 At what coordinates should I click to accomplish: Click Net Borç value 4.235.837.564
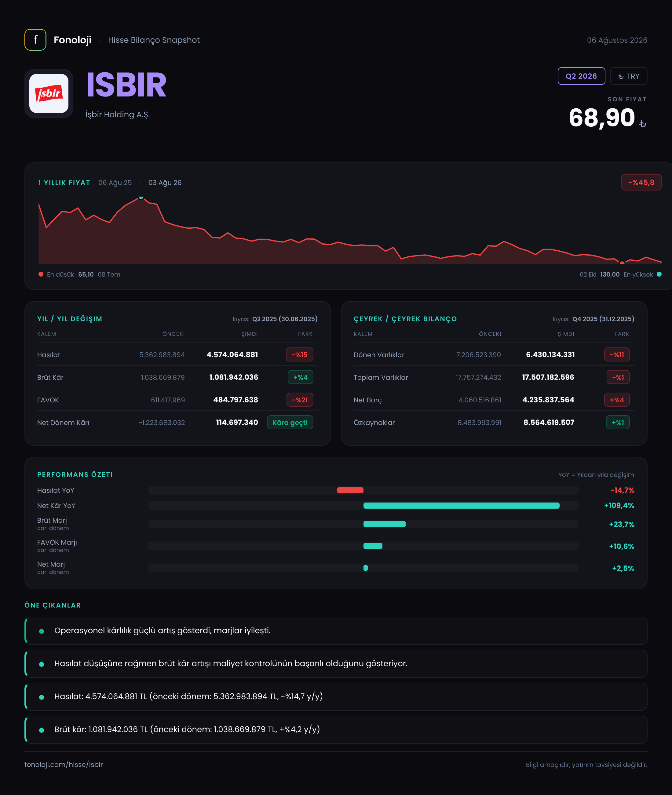[x=548, y=400]
